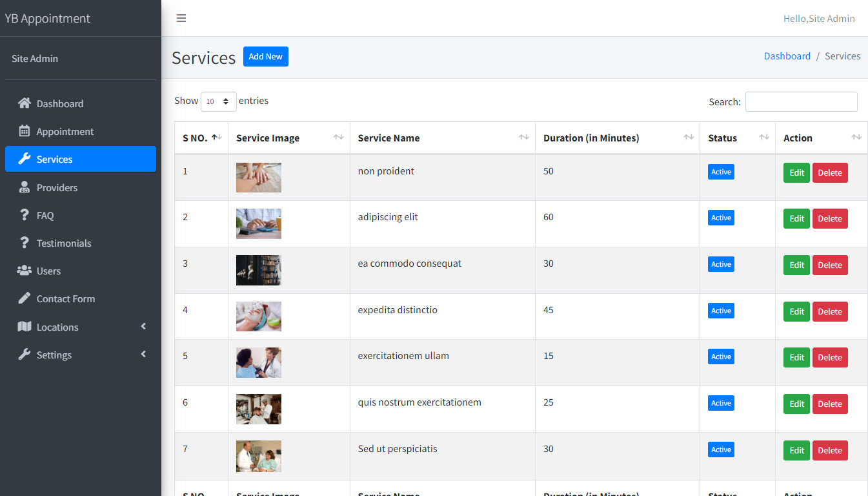Viewport: 868px width, 496px height.
Task: Click the FAQ question mark icon
Action: tap(25, 215)
